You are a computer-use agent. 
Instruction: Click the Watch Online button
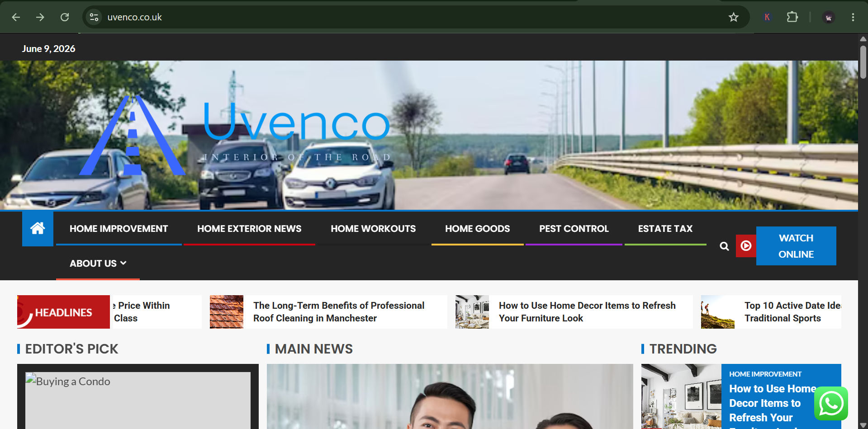[796, 246]
